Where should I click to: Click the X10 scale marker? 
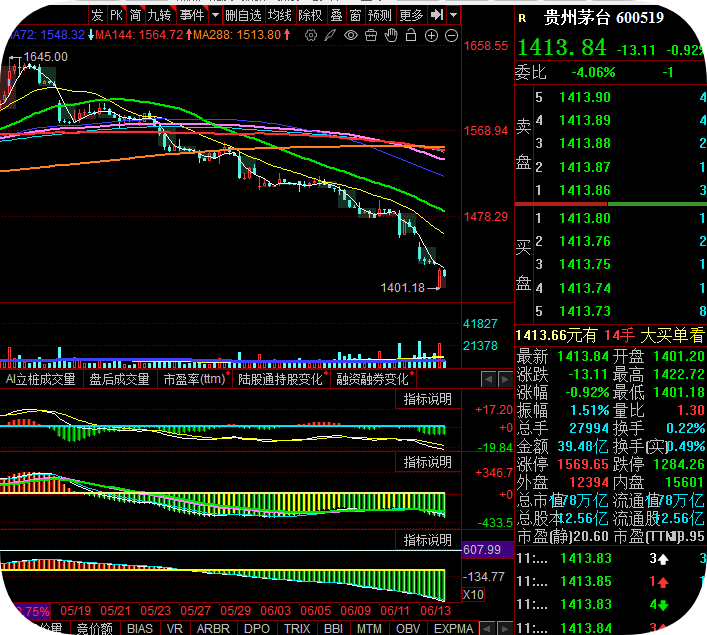click(x=473, y=595)
